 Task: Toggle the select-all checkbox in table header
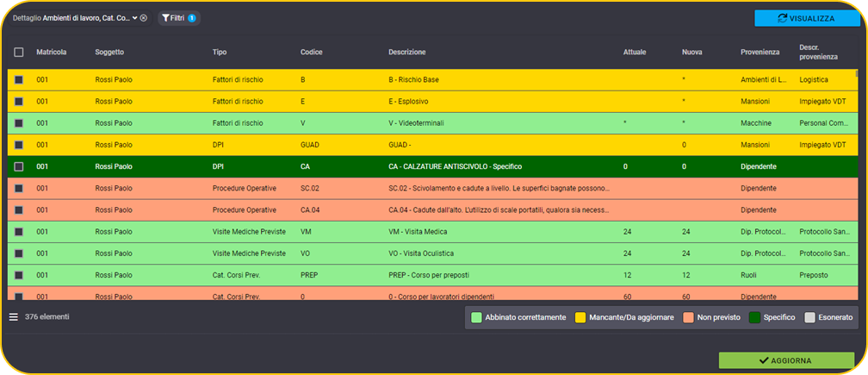tap(19, 52)
